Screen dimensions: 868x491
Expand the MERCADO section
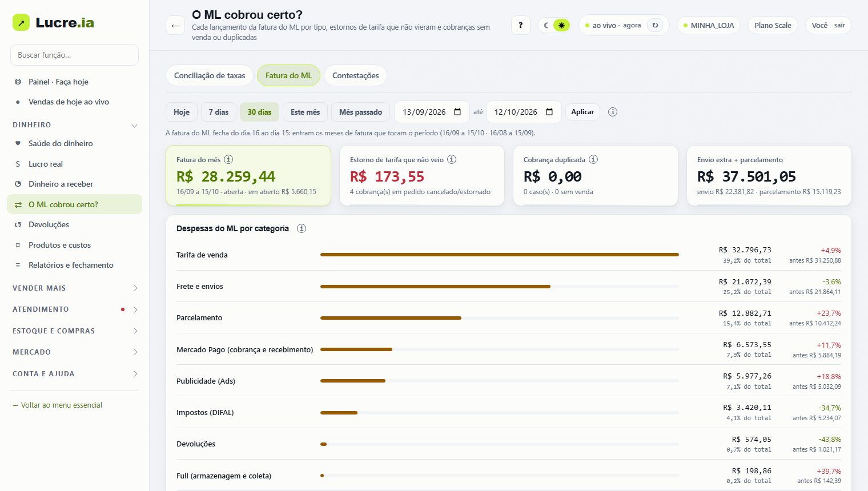click(74, 352)
